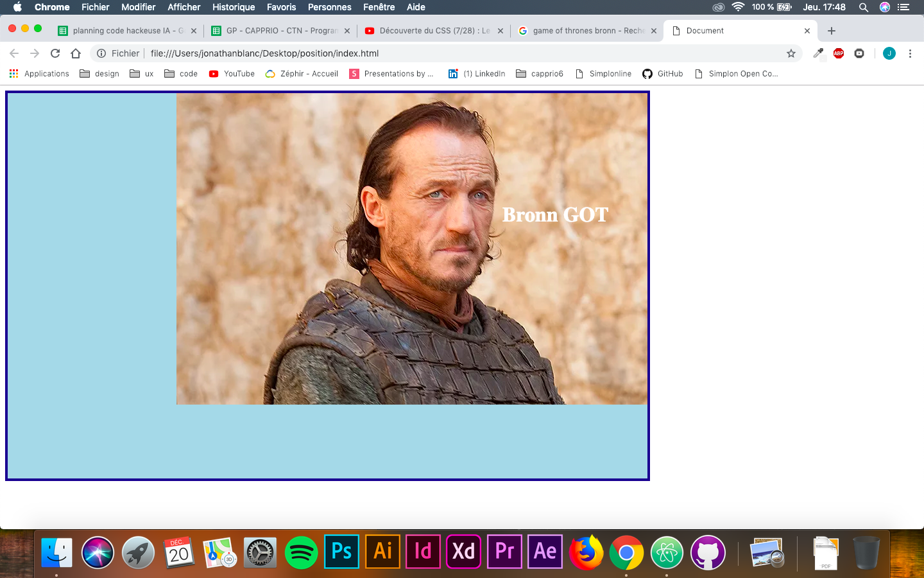Open the Favoris menu
The width and height of the screenshot is (924, 578).
pos(281,7)
